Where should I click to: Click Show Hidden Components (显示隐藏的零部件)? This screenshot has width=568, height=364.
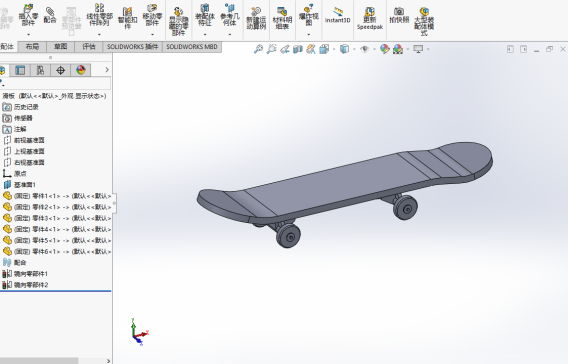tap(179, 22)
